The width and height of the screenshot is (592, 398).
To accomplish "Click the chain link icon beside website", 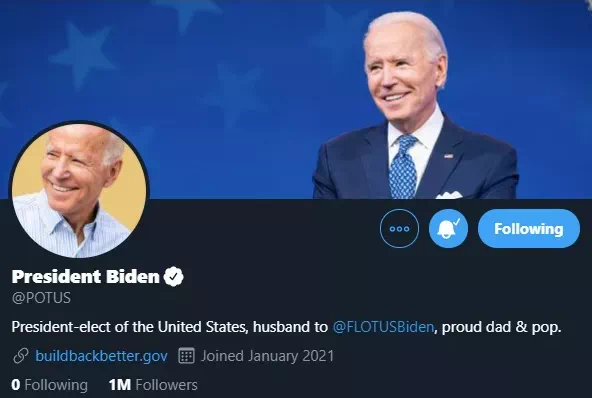I will tap(21, 356).
